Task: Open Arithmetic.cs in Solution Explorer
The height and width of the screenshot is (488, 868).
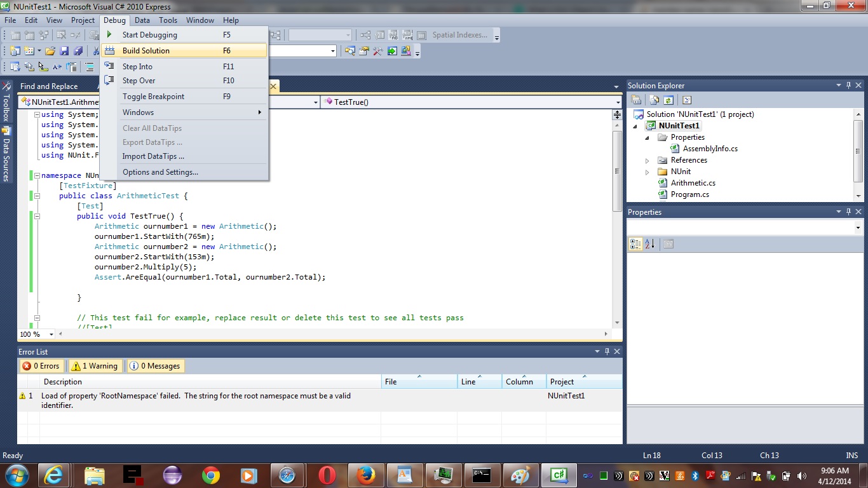Action: 693,183
